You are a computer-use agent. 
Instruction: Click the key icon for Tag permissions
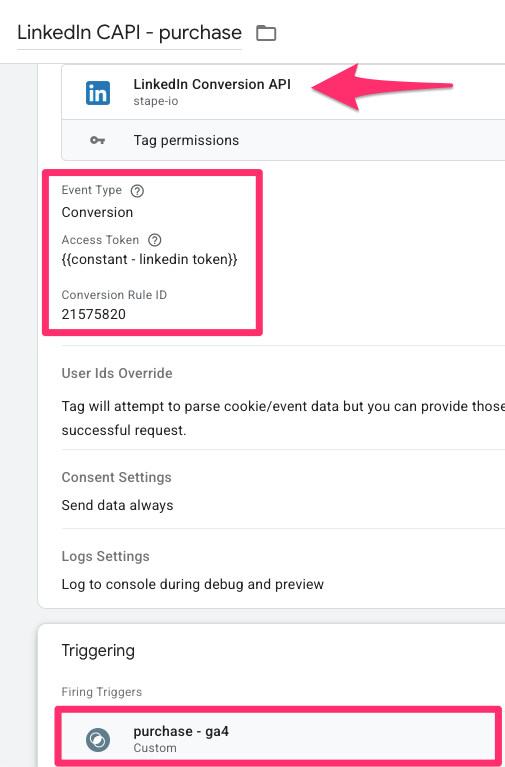coord(97,140)
